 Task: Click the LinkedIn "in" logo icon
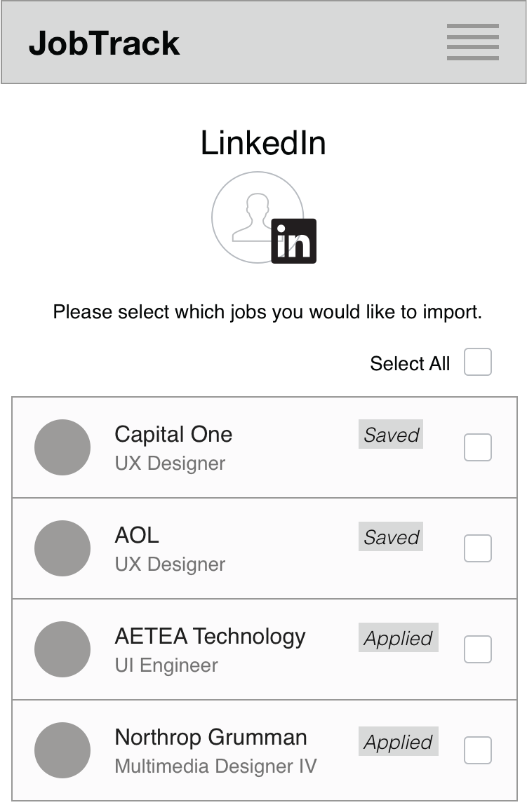294,242
